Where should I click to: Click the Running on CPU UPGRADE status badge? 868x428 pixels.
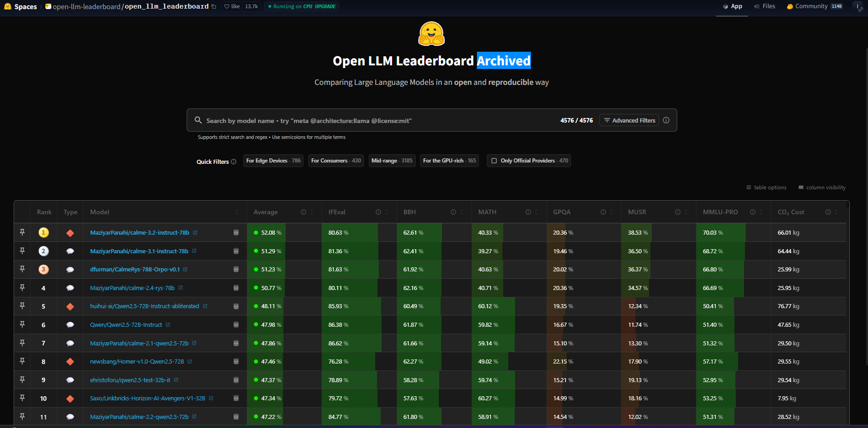(x=302, y=6)
